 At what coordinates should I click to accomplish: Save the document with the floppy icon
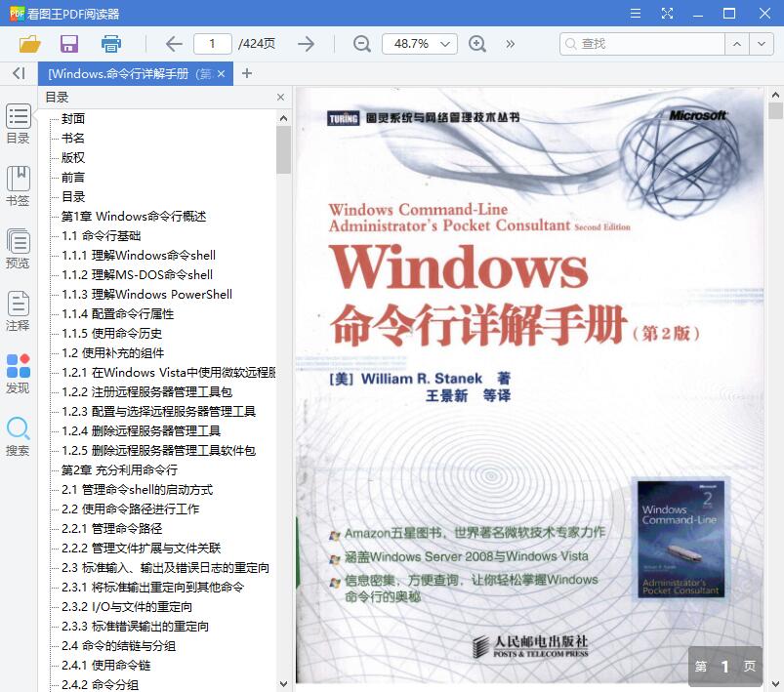[x=69, y=44]
